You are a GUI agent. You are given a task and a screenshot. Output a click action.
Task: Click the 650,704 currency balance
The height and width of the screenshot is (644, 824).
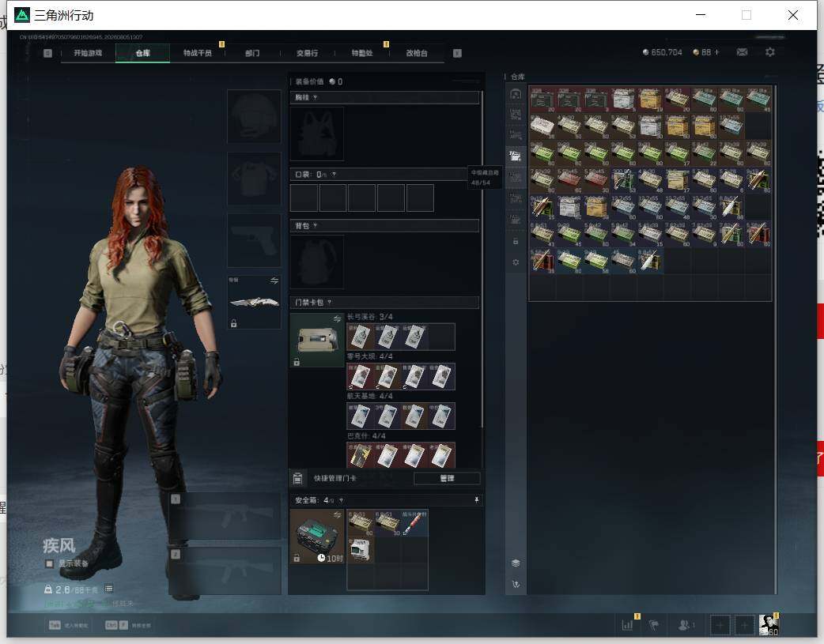[662, 52]
